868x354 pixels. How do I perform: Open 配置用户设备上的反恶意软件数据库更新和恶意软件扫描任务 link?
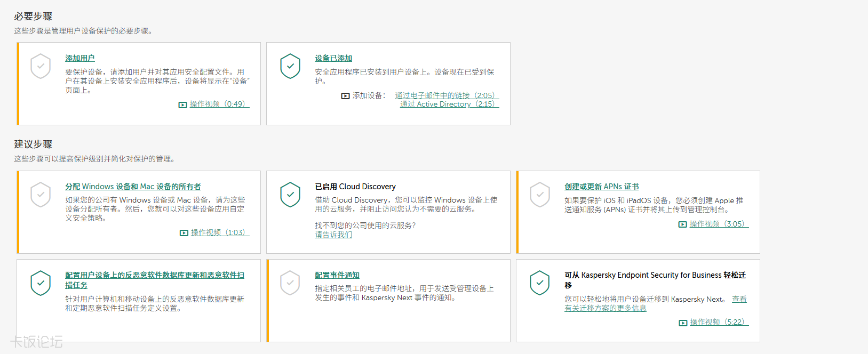155,280
